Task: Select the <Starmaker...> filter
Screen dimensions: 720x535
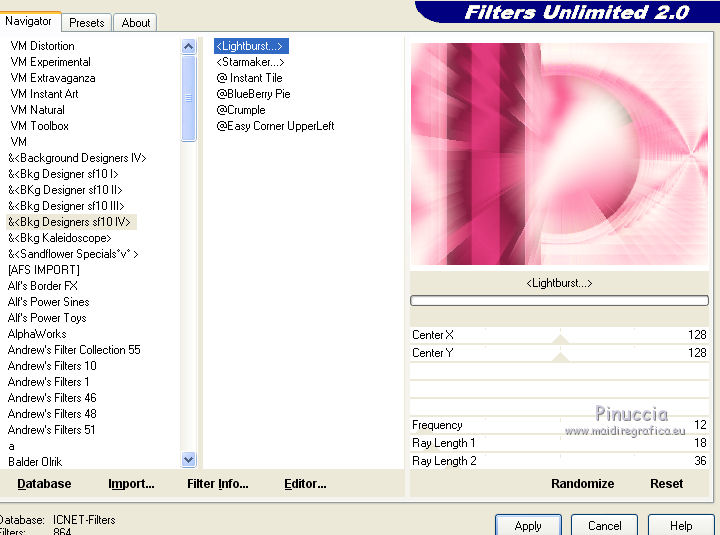Action: [x=250, y=62]
